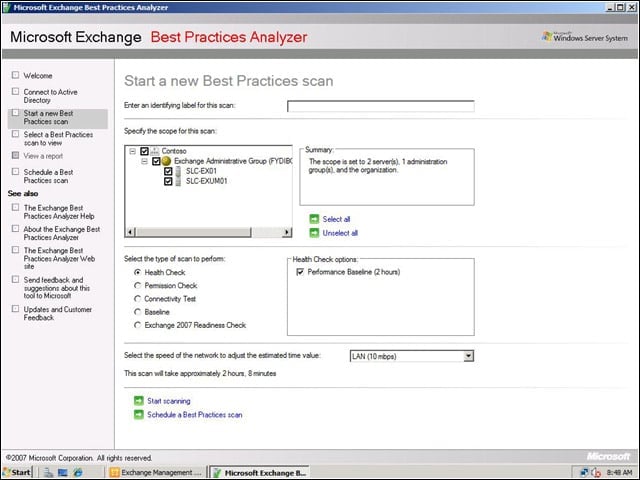
Task: Select Exchange 2007 Readiness Check option
Action: click(x=138, y=325)
